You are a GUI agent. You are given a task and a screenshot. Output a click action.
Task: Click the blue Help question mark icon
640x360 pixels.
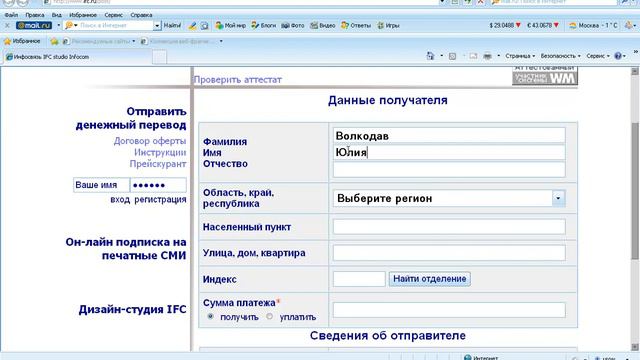(618, 56)
